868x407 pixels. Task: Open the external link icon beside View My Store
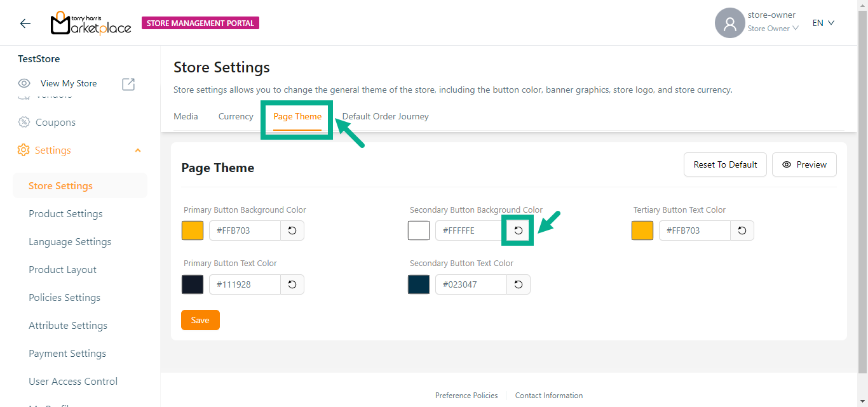coord(128,84)
